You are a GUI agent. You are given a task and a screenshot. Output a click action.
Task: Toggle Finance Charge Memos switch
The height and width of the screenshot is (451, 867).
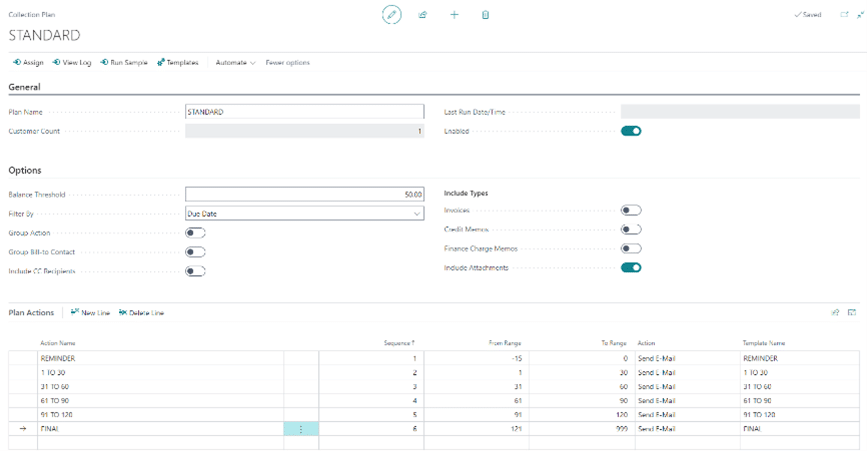(631, 249)
